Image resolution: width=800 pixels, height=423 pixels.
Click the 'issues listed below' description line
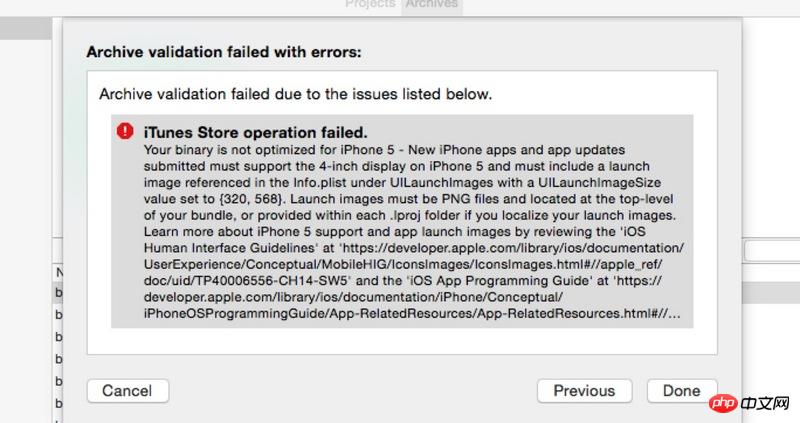point(295,95)
